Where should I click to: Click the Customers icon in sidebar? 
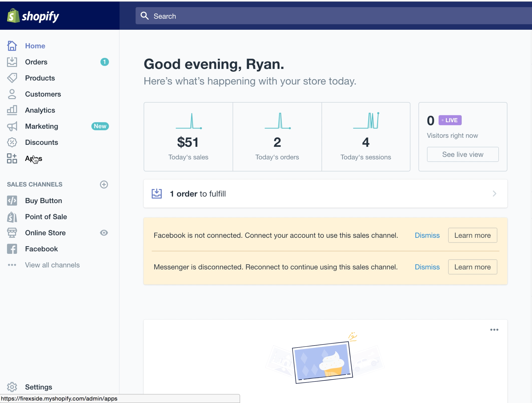[x=12, y=93]
